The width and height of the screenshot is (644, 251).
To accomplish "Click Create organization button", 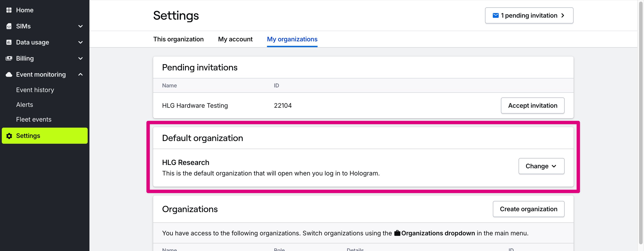I will 528,209.
